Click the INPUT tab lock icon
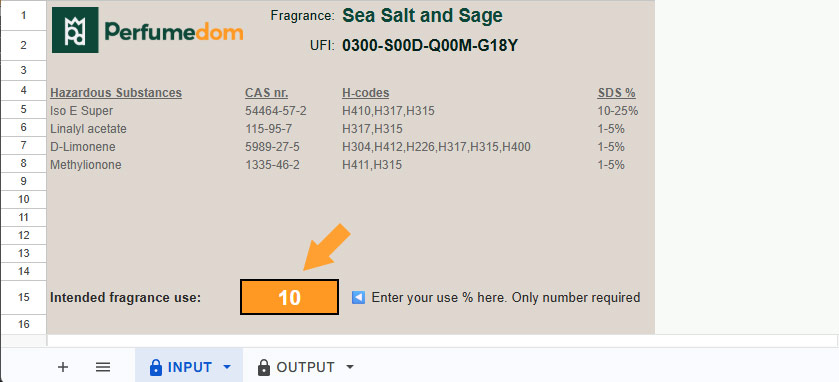 click(155, 367)
